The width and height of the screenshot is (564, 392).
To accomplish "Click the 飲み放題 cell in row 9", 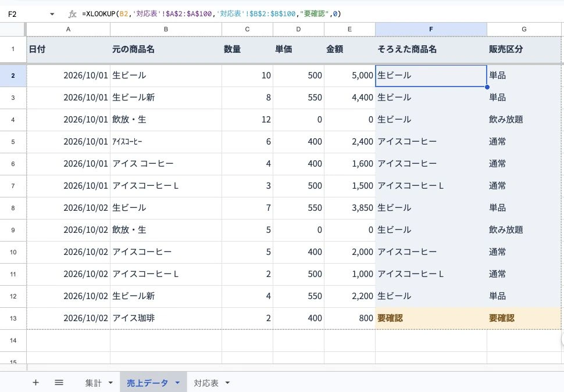I will [524, 230].
